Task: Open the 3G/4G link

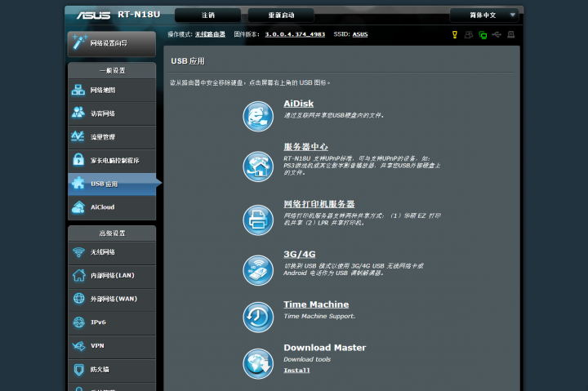Action: click(x=299, y=255)
